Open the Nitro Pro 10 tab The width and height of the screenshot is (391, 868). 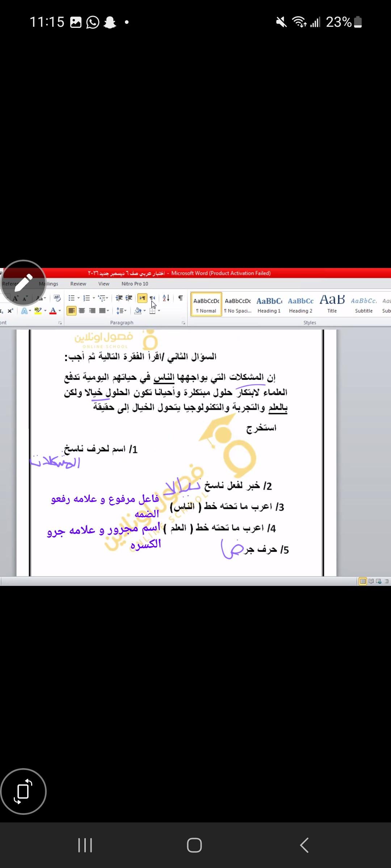click(x=135, y=284)
